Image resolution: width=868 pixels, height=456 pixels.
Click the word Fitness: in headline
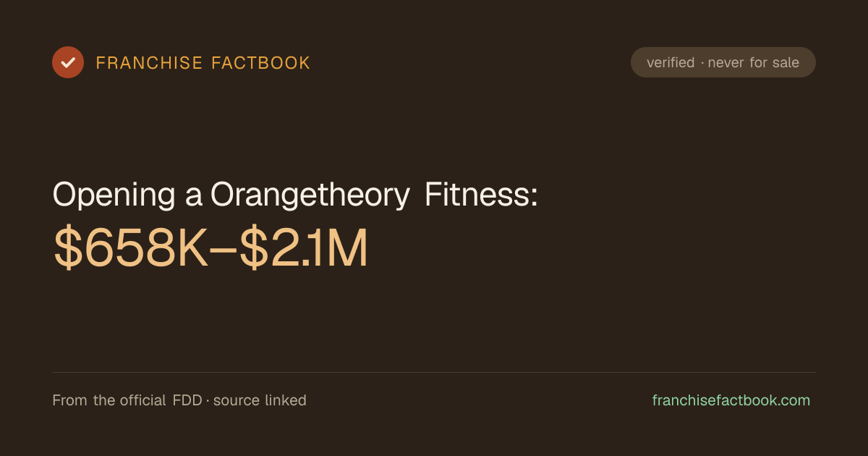coord(481,195)
